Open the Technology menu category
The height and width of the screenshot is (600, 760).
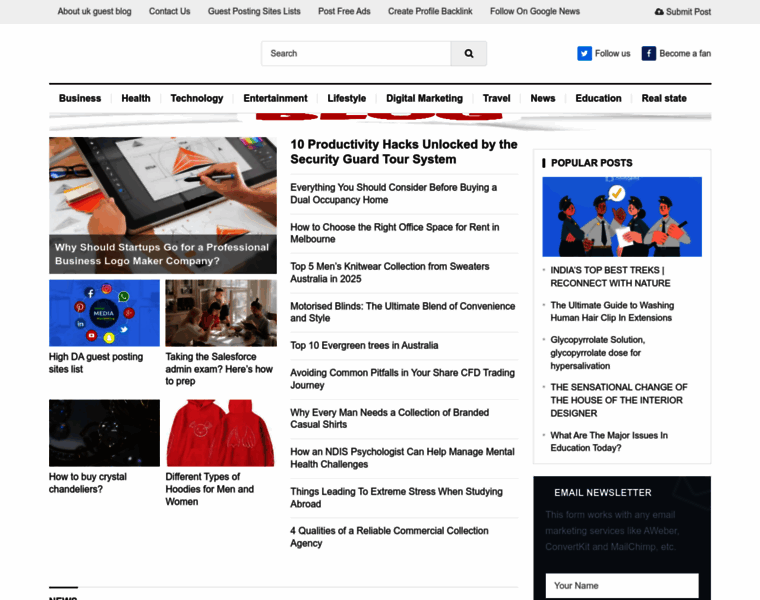click(196, 98)
